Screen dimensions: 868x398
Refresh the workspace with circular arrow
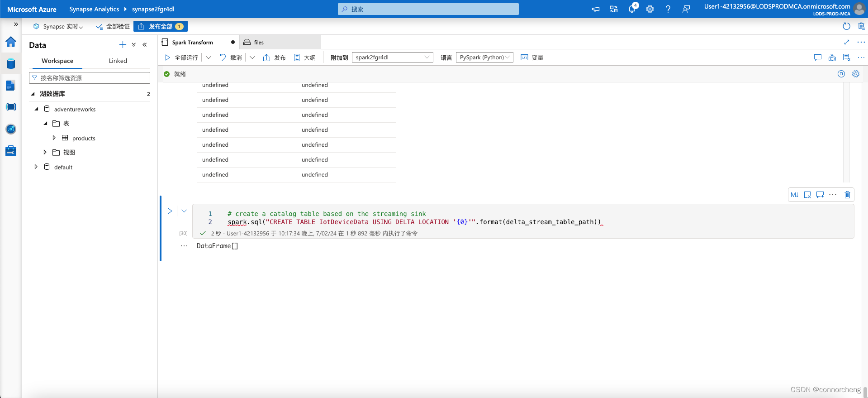(x=847, y=26)
